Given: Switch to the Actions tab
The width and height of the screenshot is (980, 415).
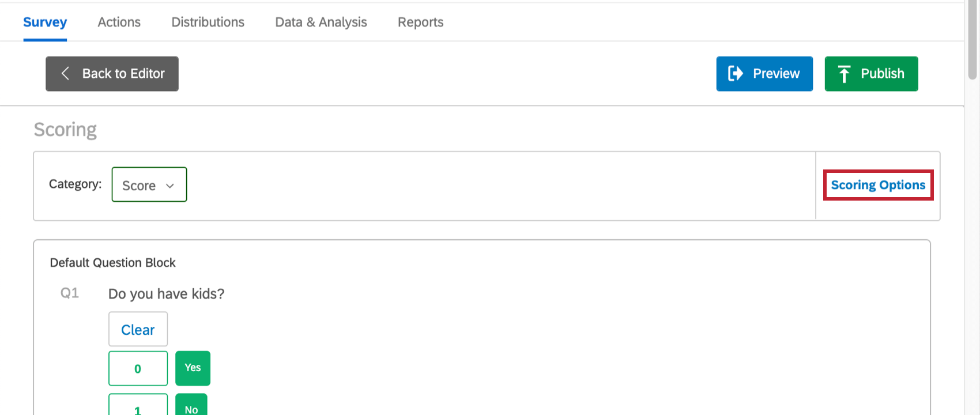Looking at the screenshot, I should [119, 21].
